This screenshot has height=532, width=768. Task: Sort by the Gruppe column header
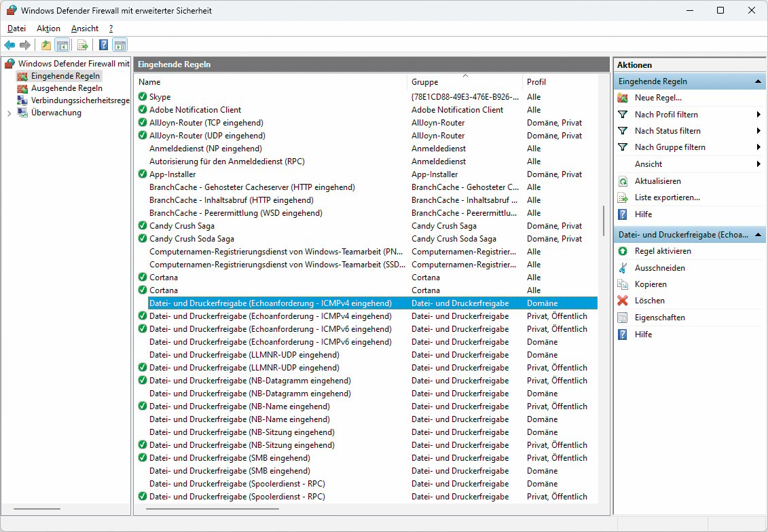coord(464,81)
